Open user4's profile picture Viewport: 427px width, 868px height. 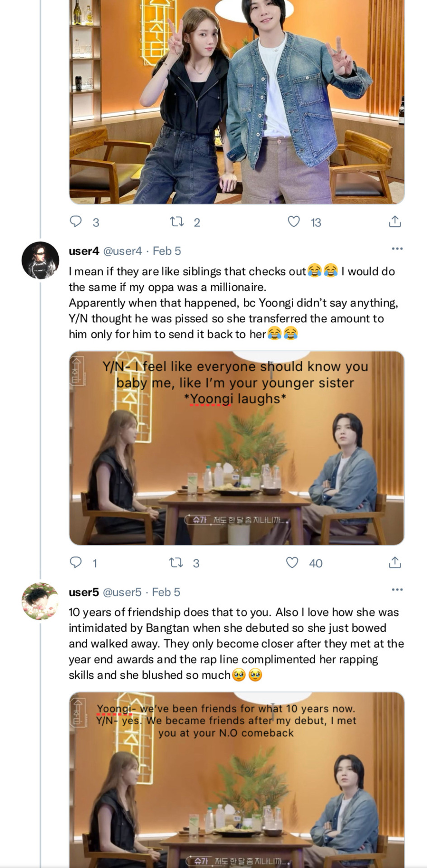[40, 260]
